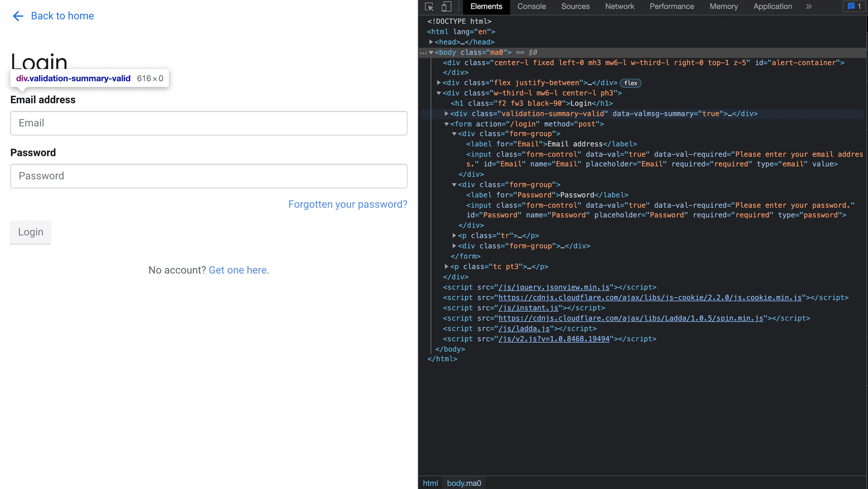The image size is (868, 489).
Task: Expand the validation-summary-valid div
Action: (446, 114)
